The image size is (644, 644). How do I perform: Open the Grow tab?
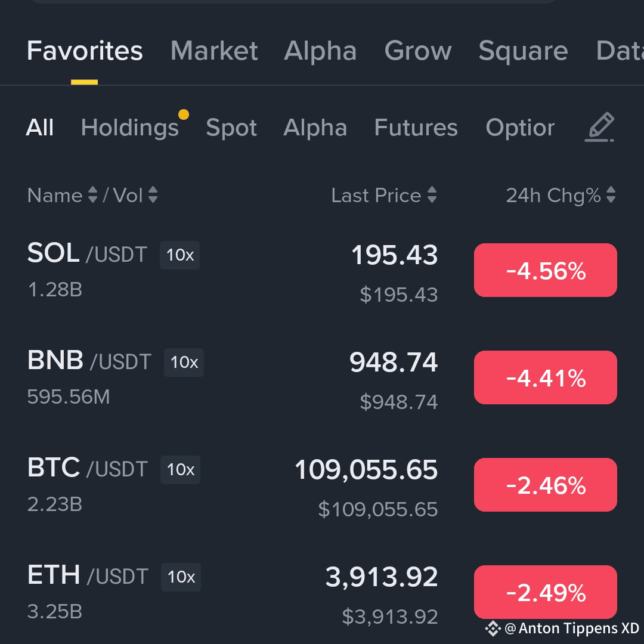point(417,51)
